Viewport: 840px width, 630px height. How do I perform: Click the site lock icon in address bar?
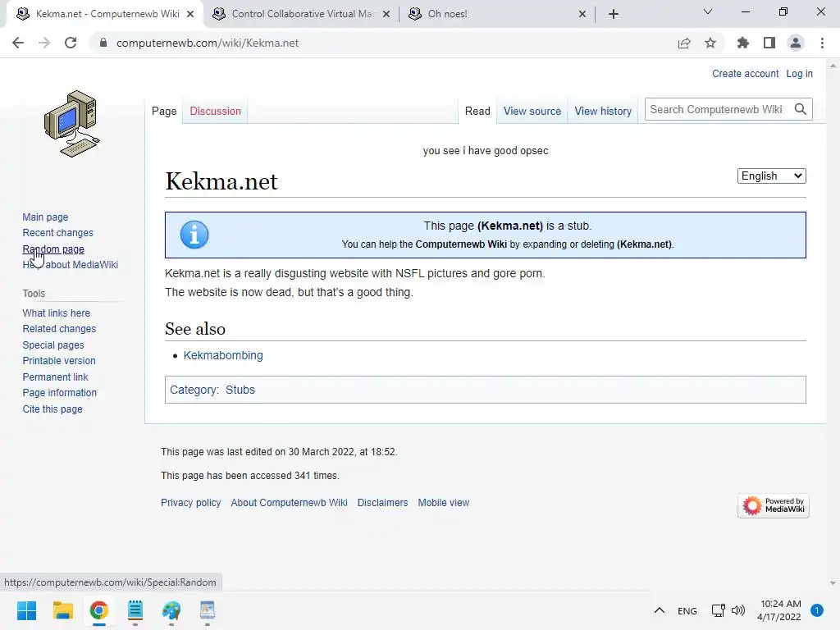tap(103, 43)
